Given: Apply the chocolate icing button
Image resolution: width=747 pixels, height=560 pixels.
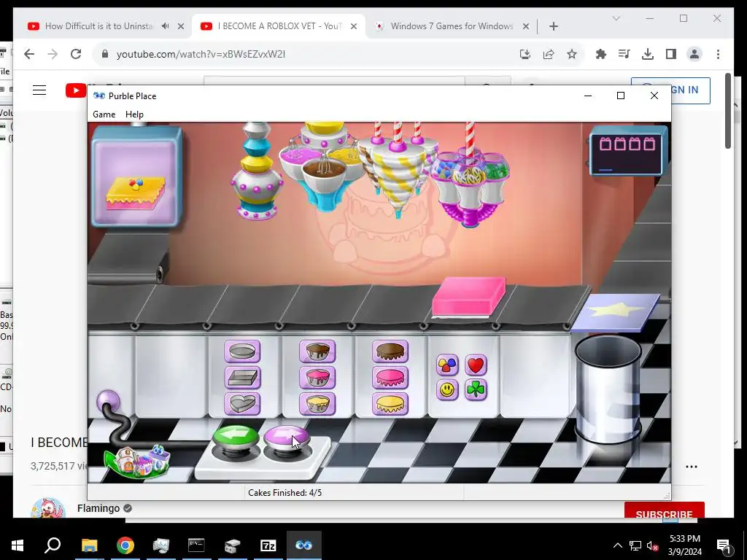Looking at the screenshot, I should (390, 351).
